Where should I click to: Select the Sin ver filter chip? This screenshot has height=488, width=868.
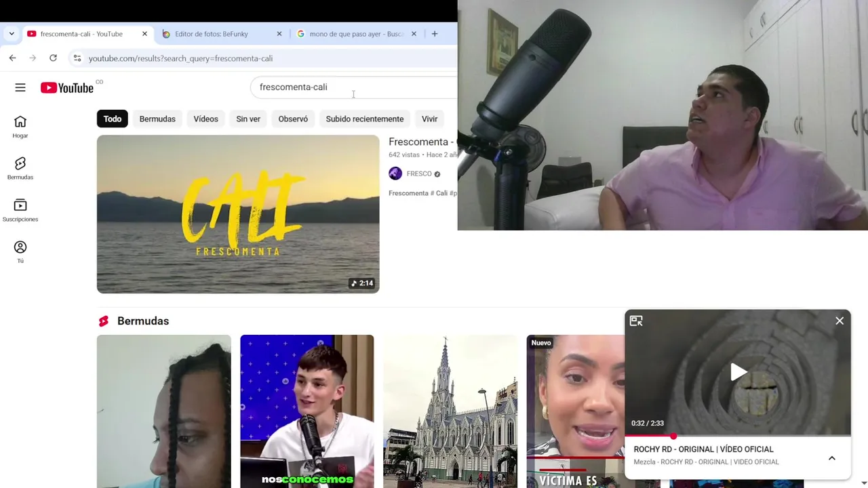(248, 119)
